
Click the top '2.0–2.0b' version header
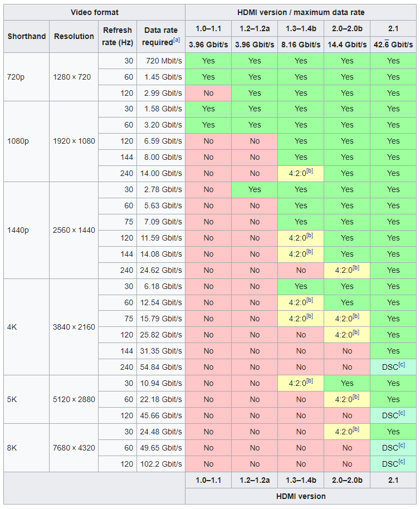tap(347, 28)
